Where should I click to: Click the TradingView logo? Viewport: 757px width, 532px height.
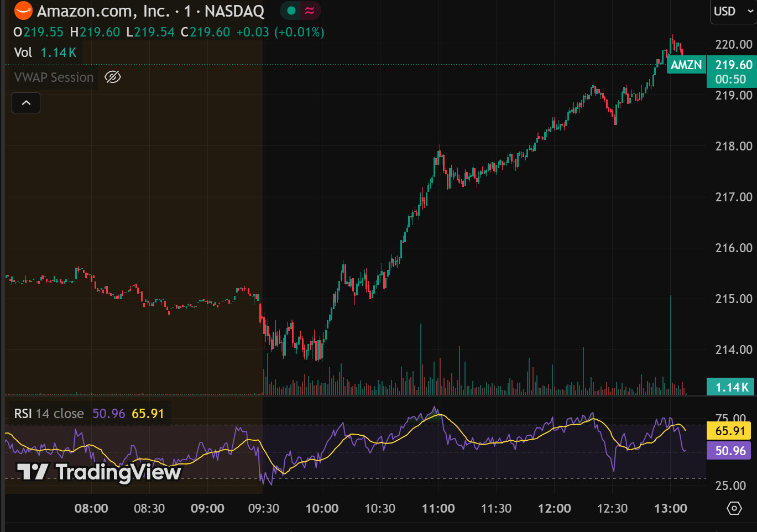click(x=99, y=472)
